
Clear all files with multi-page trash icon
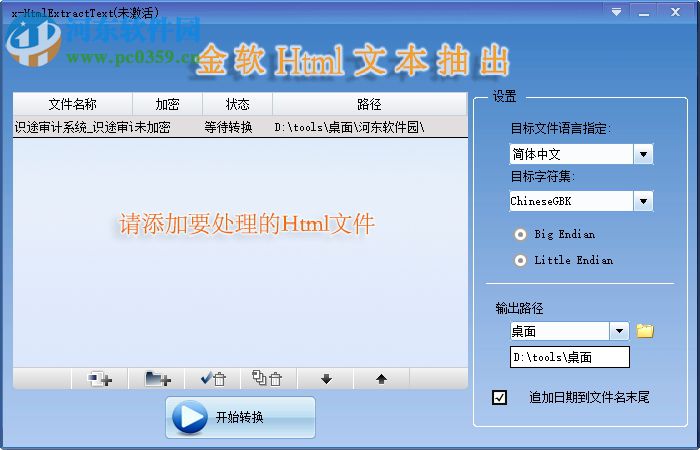(269, 379)
